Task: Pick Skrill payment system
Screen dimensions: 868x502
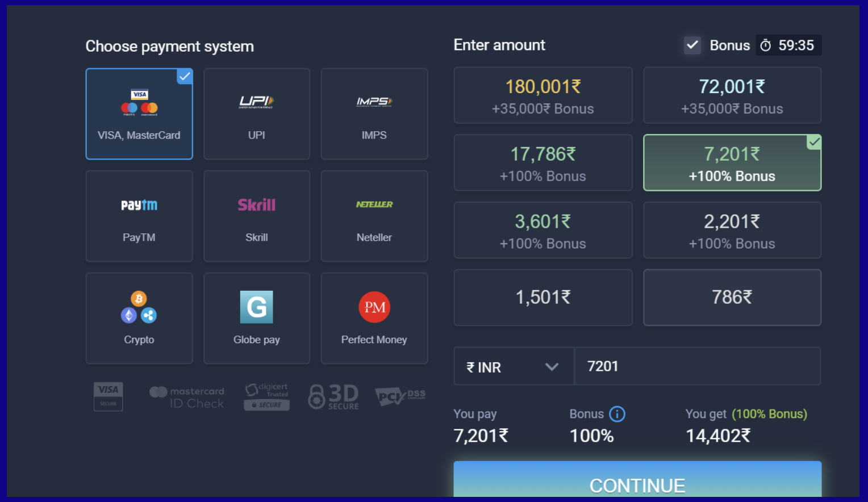Action: (x=257, y=216)
